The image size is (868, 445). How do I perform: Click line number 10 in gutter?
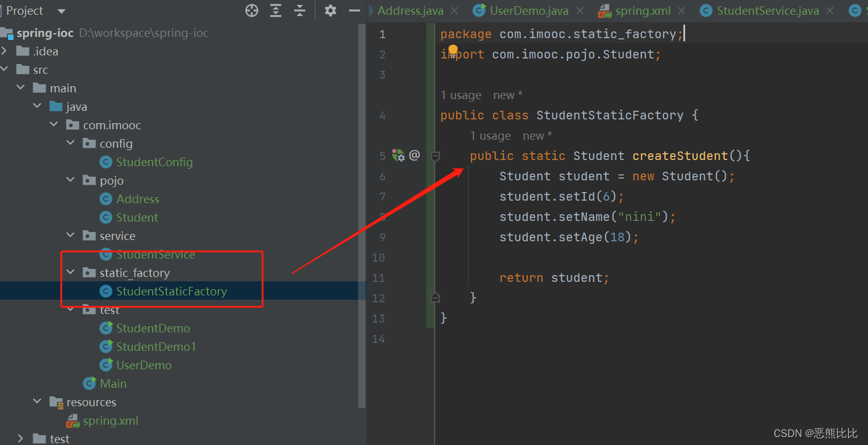(x=379, y=257)
